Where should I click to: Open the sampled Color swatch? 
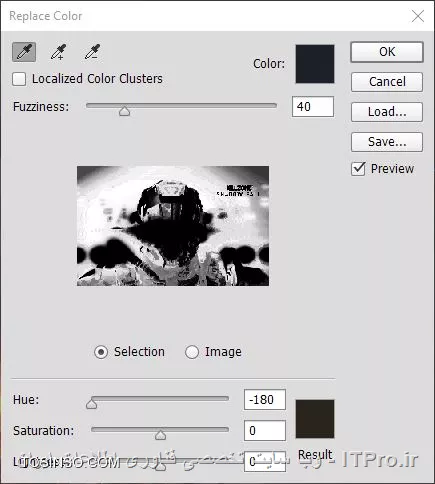[315, 64]
